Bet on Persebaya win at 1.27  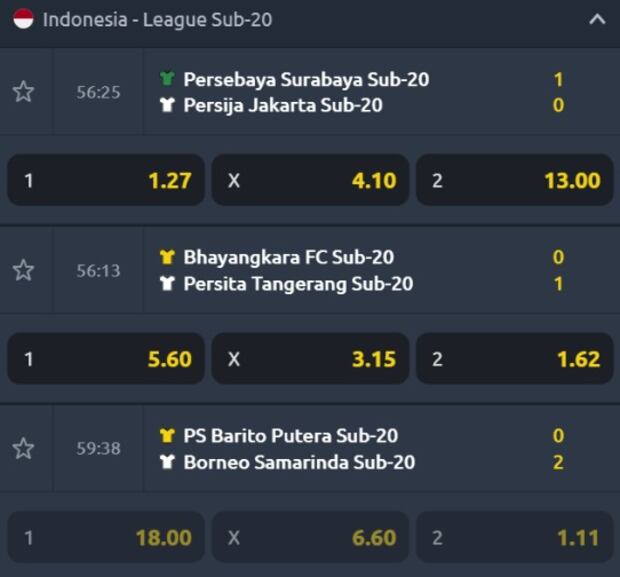[106, 180]
